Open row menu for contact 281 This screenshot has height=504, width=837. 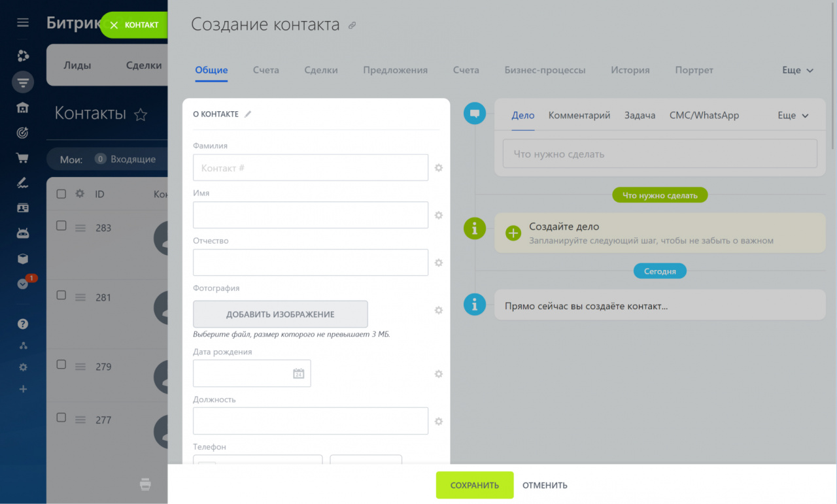(x=80, y=297)
